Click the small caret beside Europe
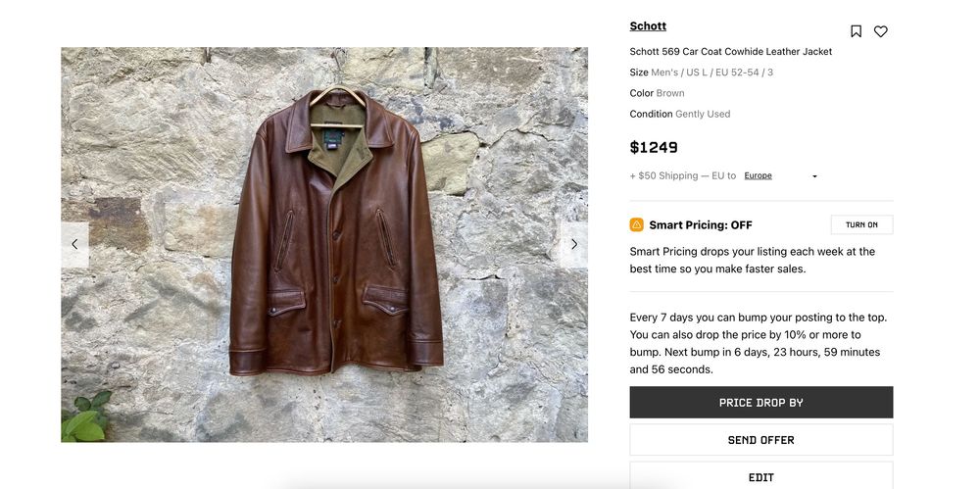Image resolution: width=980 pixels, height=489 pixels. point(814,177)
